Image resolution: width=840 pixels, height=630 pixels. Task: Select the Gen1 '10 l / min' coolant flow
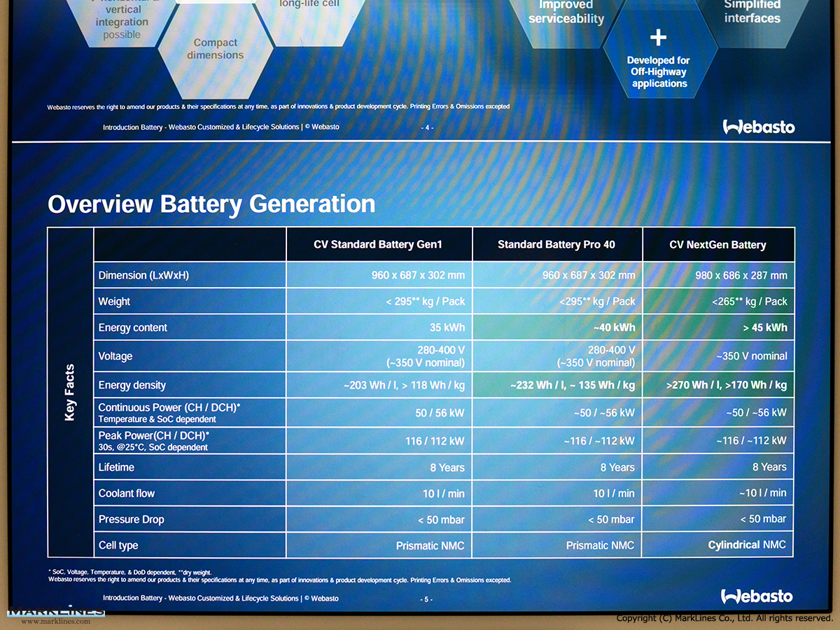(x=444, y=493)
